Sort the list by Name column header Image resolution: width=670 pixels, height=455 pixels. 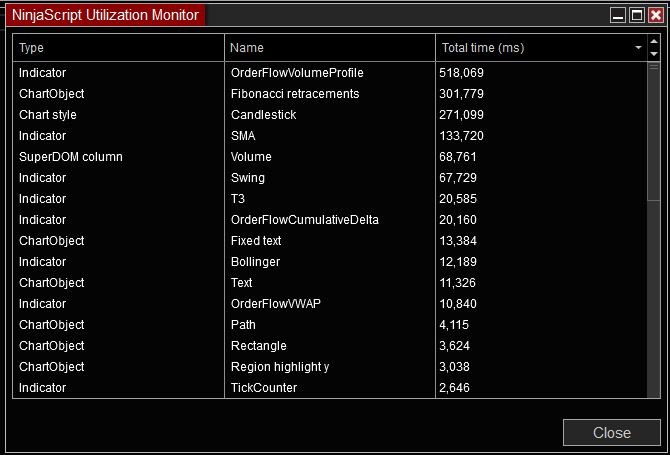coord(330,48)
